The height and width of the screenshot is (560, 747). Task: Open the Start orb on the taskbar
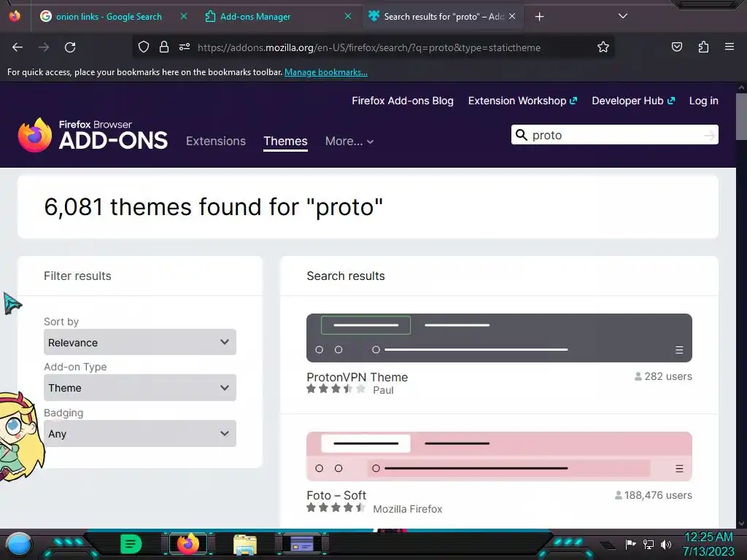(19, 544)
